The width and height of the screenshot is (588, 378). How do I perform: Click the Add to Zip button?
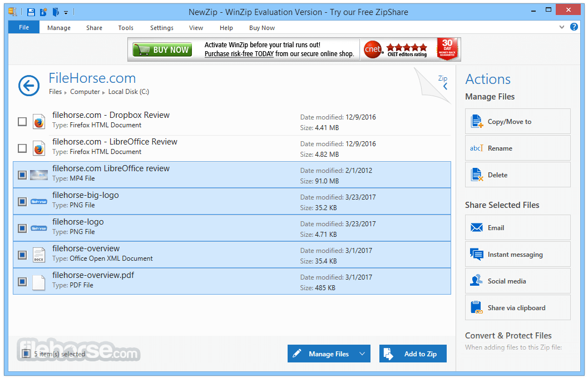(x=413, y=354)
